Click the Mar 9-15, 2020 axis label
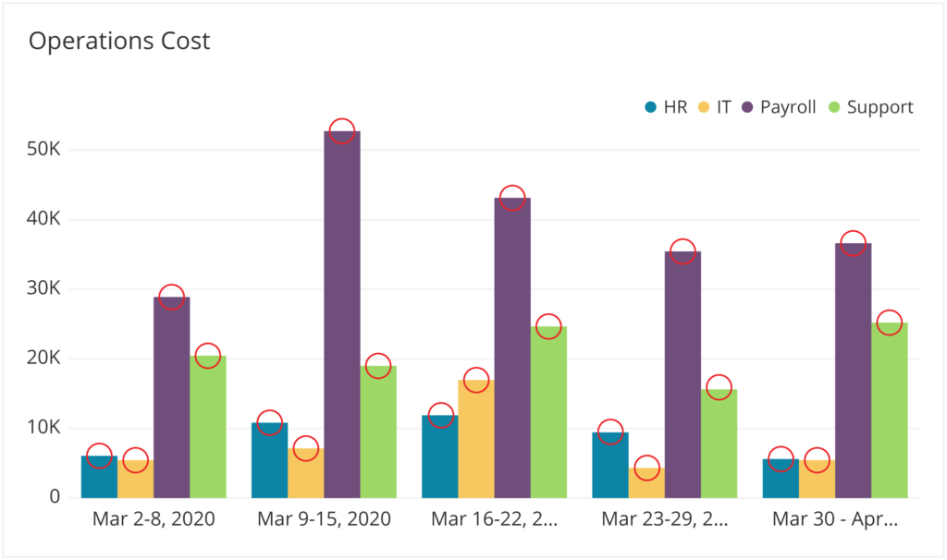 point(324,518)
